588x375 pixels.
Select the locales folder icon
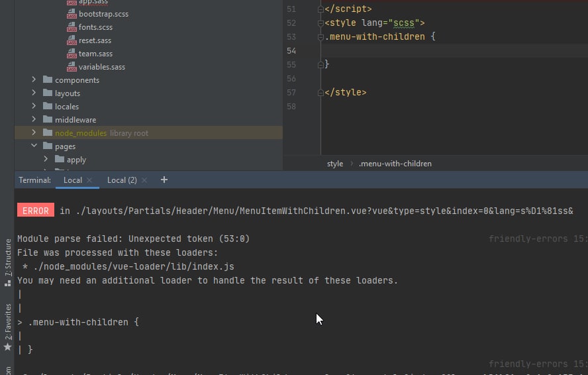(x=48, y=106)
